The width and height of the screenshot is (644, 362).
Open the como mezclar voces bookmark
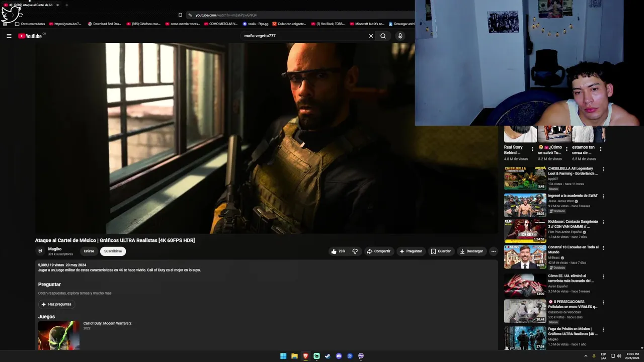click(x=183, y=24)
